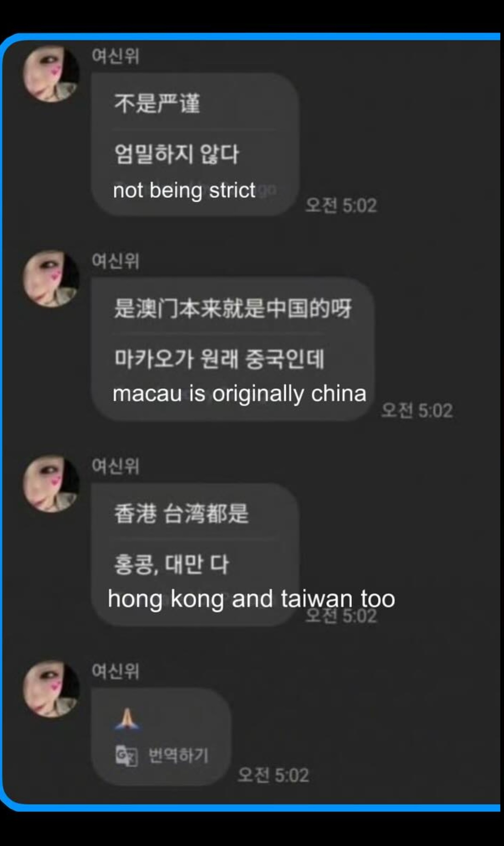Click timestamp beside the emoji message
The height and width of the screenshot is (846, 504).
coord(273,775)
